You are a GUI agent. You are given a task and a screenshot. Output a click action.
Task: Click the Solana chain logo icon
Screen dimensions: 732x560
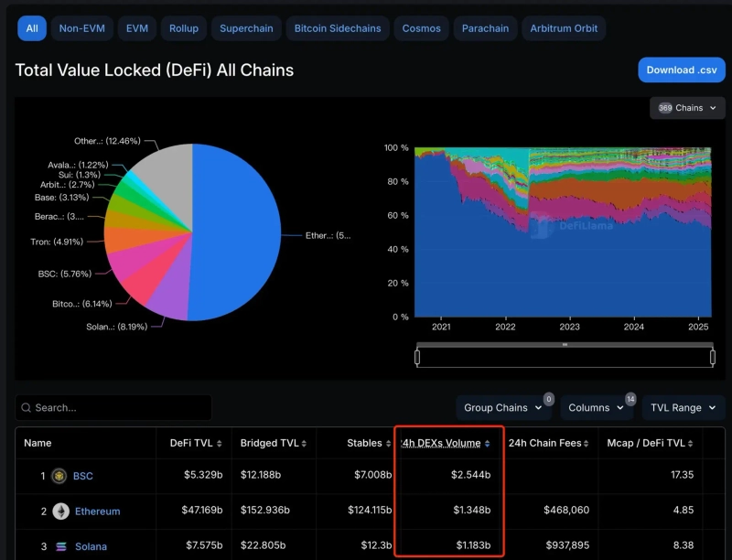(60, 546)
